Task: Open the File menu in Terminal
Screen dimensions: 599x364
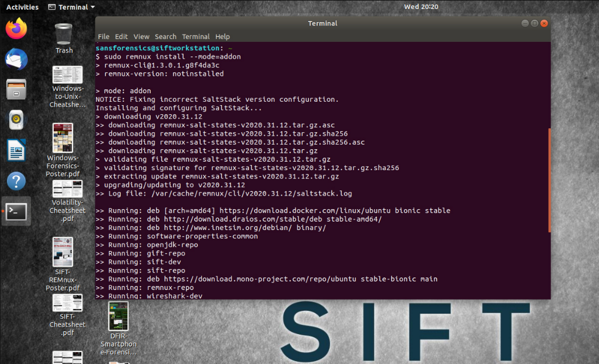Action: click(x=103, y=37)
